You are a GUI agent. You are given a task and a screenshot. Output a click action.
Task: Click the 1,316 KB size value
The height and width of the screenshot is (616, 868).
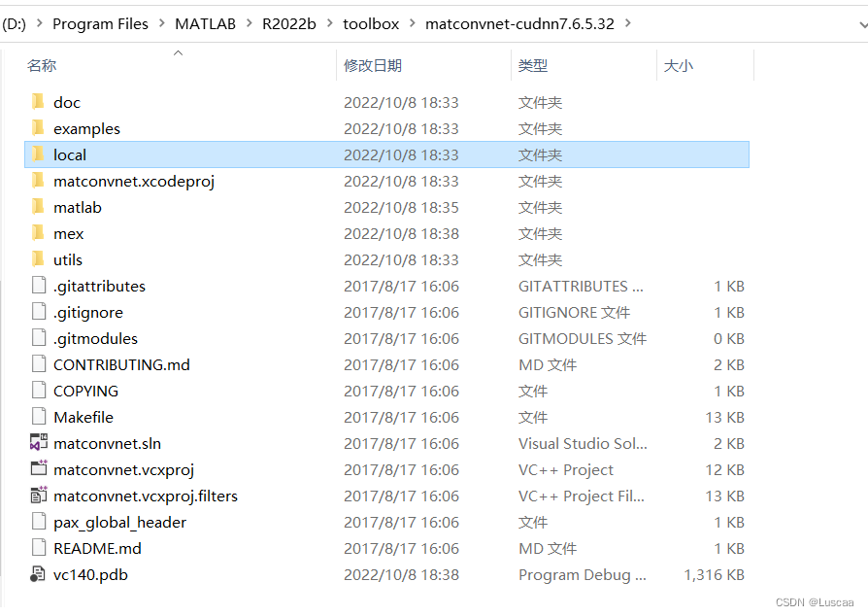pyautogui.click(x=714, y=574)
